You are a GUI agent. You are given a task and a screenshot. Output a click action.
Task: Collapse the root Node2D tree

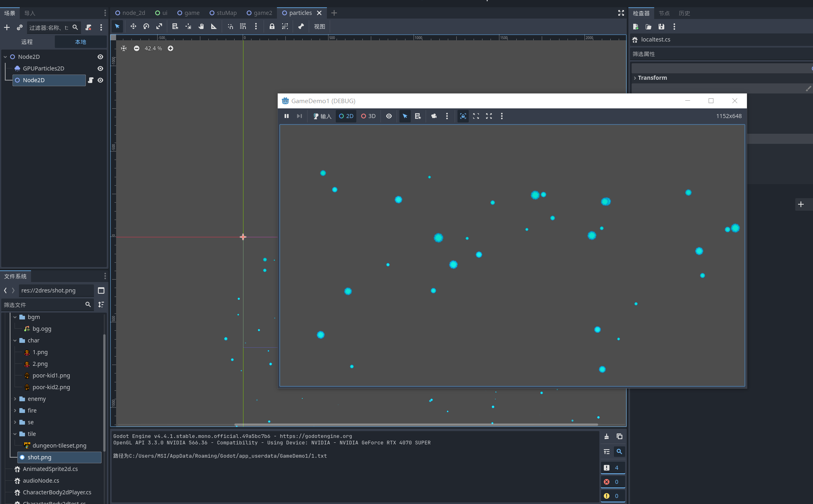click(6, 57)
